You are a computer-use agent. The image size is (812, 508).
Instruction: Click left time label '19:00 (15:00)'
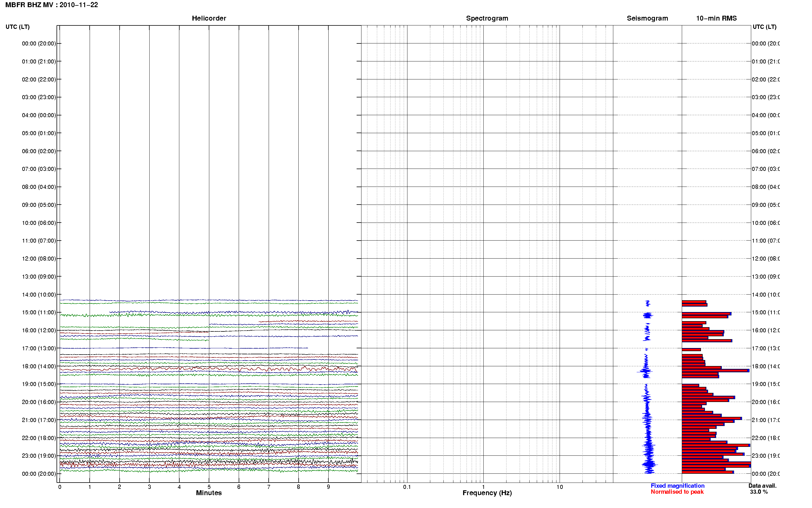tap(39, 384)
